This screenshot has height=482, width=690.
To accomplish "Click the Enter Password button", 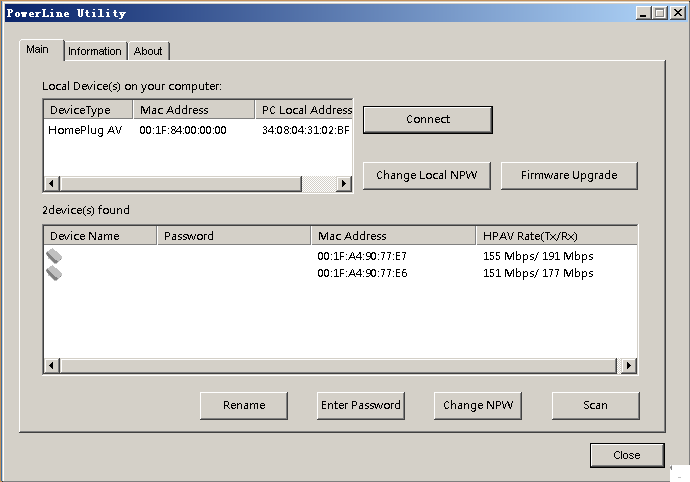I will 360,405.
